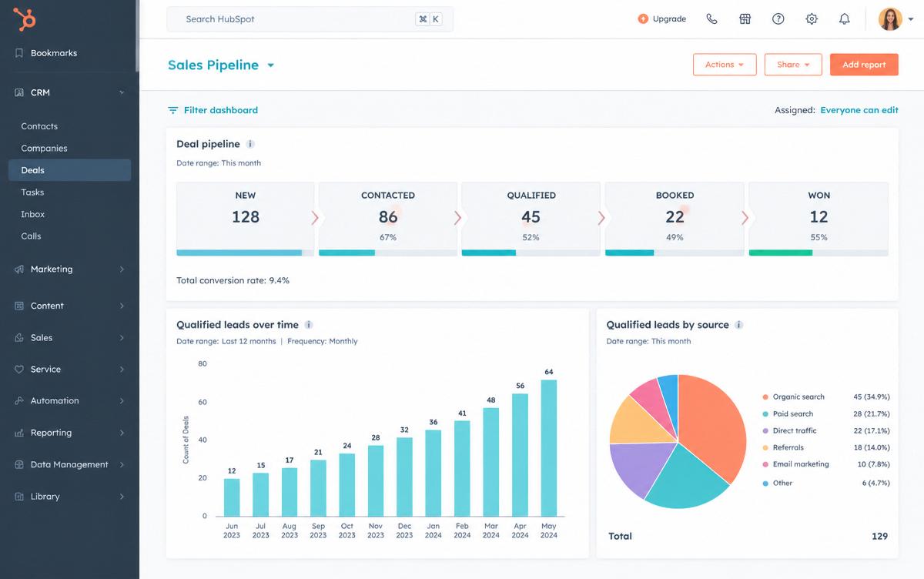The height and width of the screenshot is (579, 924).
Task: Click the Filter dashboard lines icon
Action: [x=173, y=110]
